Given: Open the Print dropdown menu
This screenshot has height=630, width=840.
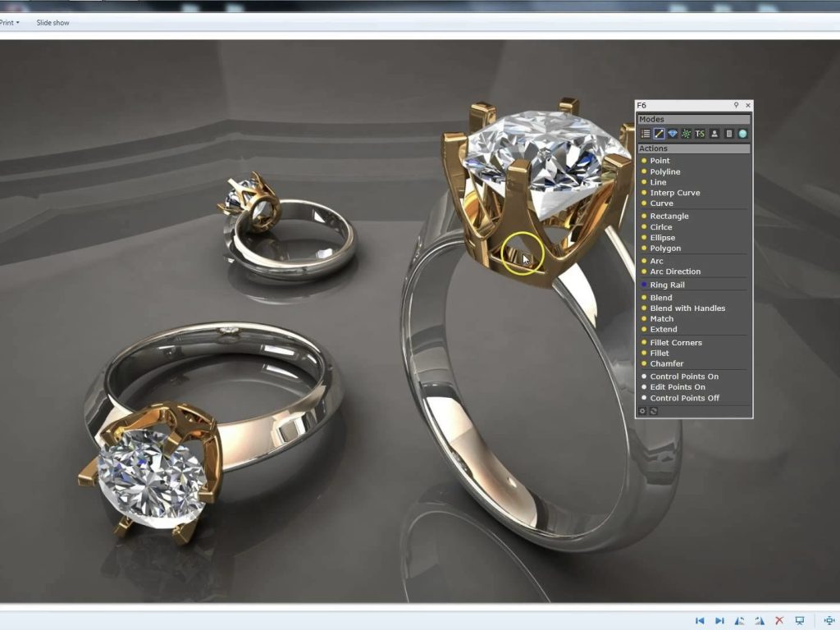Looking at the screenshot, I should pyautogui.click(x=10, y=23).
